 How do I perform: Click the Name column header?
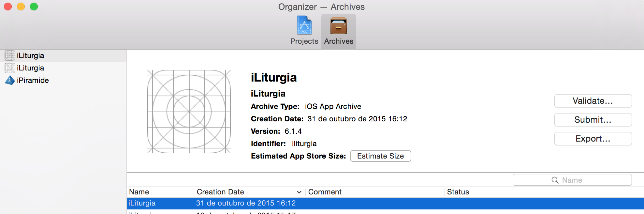[x=160, y=192]
